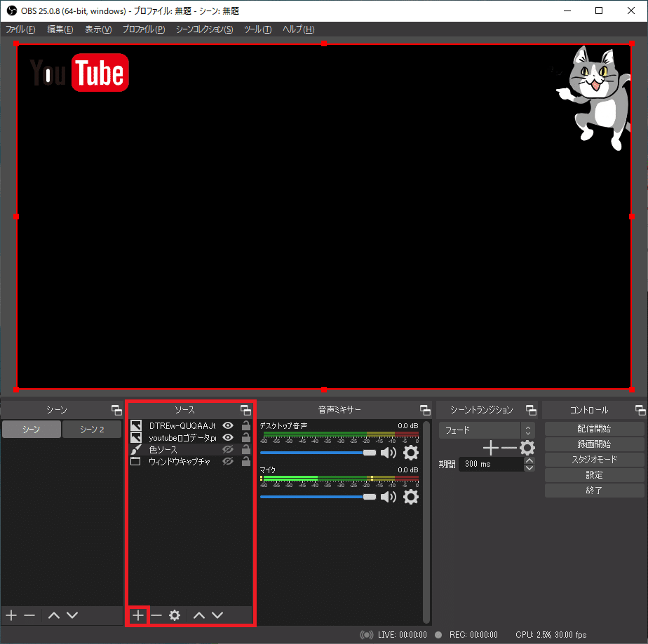
Task: Adjust the デスクトップ音声 volume slider
Action: point(318,453)
